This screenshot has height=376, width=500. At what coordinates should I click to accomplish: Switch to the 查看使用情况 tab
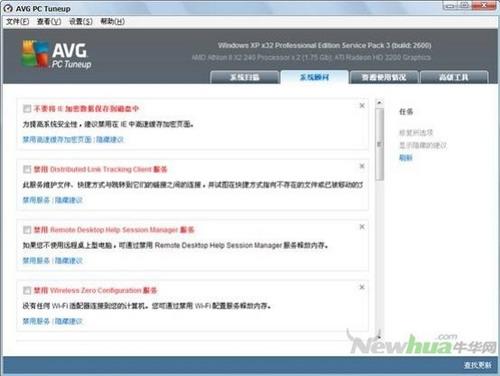(x=384, y=77)
